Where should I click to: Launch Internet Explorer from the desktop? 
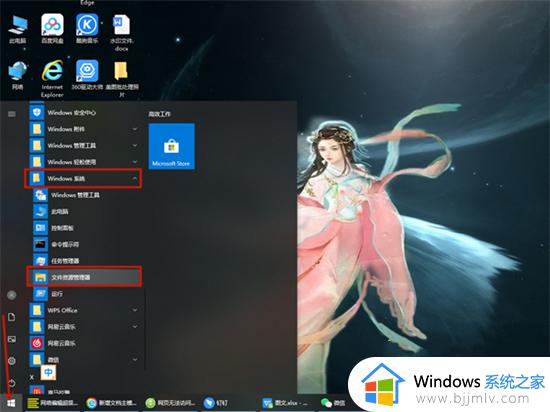pos(52,79)
